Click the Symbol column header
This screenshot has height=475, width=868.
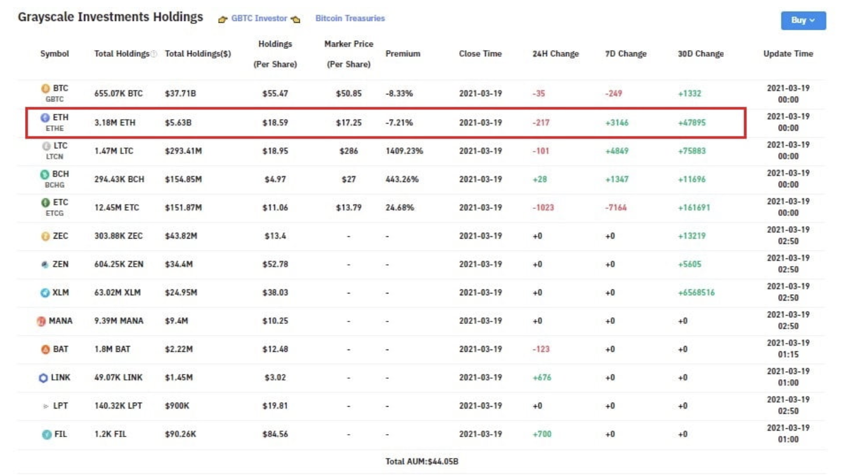click(x=54, y=54)
